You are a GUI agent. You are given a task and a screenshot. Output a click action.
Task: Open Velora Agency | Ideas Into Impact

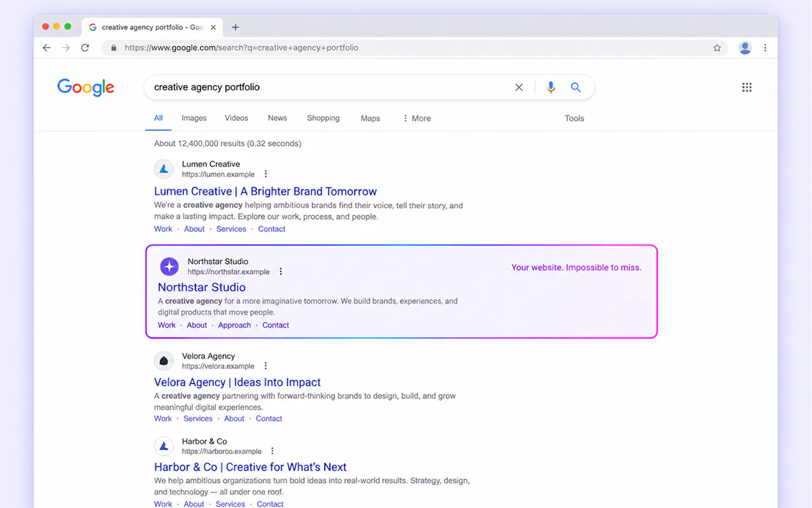[x=238, y=383]
